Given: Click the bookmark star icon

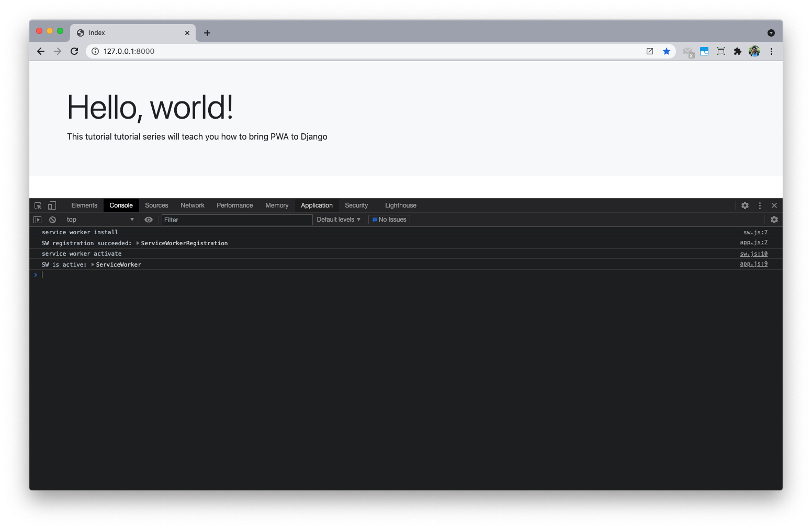Looking at the screenshot, I should [667, 51].
